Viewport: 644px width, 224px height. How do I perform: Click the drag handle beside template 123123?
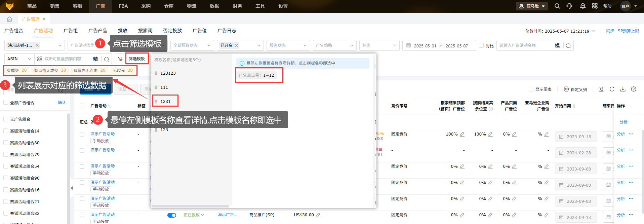pyautogui.click(x=156, y=73)
